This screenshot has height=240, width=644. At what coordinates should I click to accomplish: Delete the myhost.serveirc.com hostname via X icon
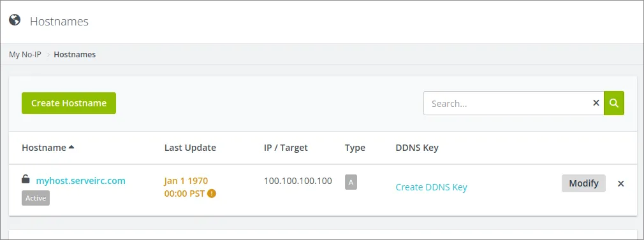621,183
